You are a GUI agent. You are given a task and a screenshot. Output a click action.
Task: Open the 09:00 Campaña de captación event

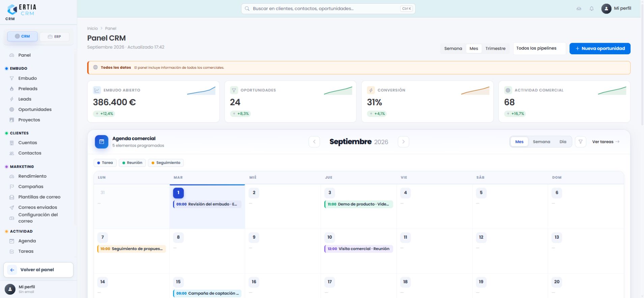tap(207, 293)
